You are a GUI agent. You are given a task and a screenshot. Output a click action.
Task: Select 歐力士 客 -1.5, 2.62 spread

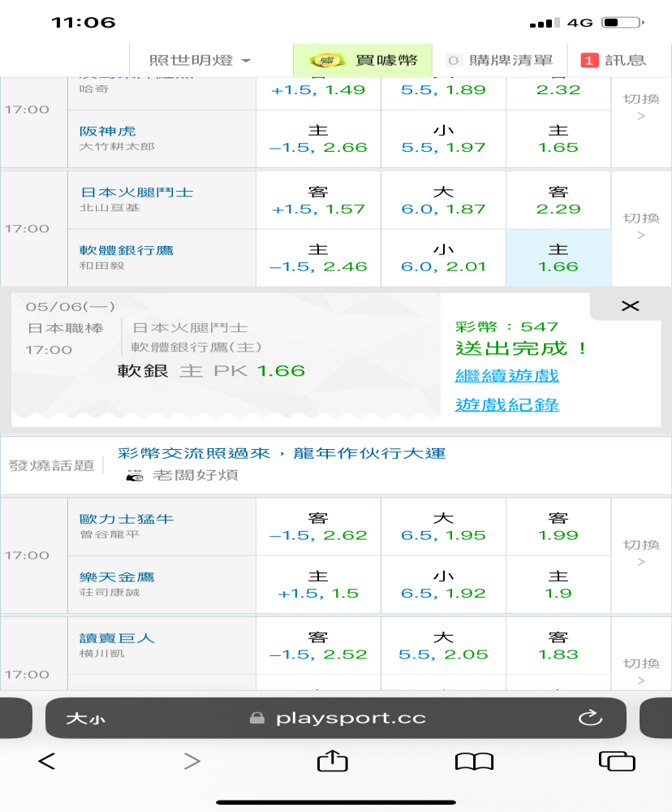[318, 527]
